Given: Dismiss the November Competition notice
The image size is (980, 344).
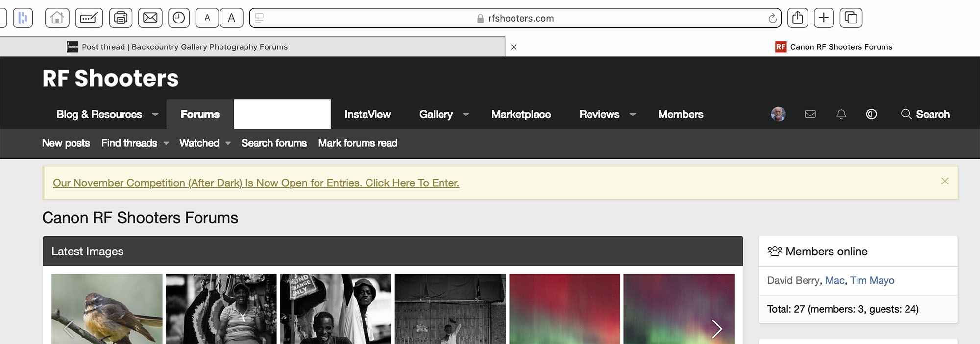Looking at the screenshot, I should click(945, 181).
